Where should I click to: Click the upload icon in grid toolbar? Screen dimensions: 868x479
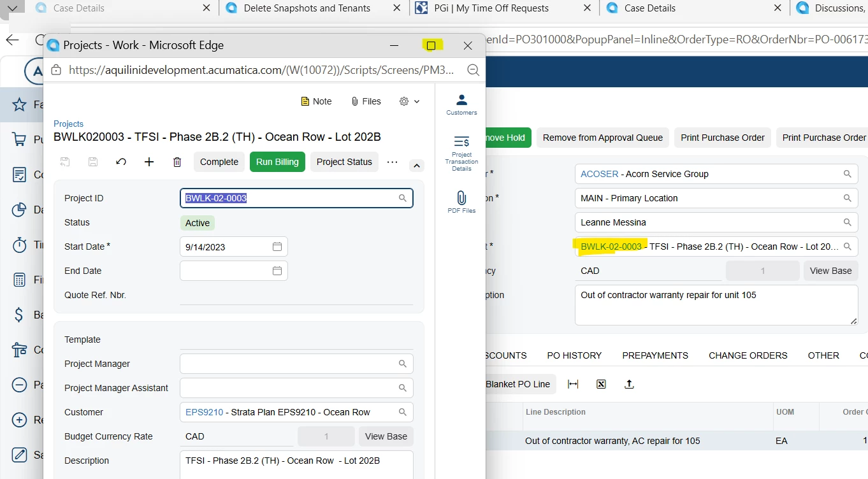(629, 384)
